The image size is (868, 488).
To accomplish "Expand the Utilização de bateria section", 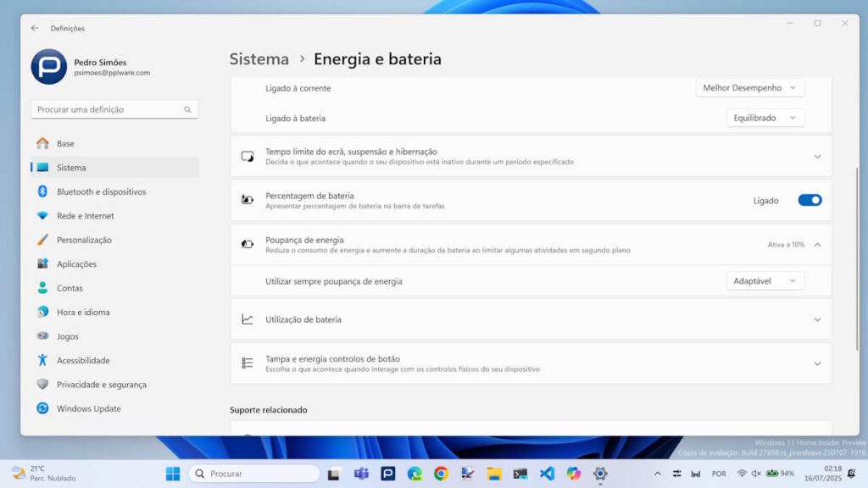I will [x=817, y=319].
